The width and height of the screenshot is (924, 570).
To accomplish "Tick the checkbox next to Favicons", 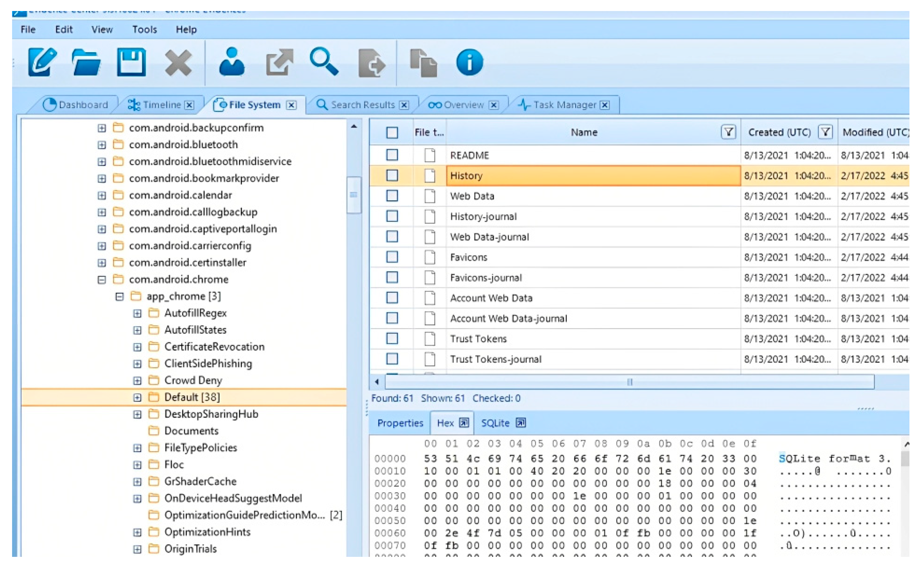I will pos(392,257).
